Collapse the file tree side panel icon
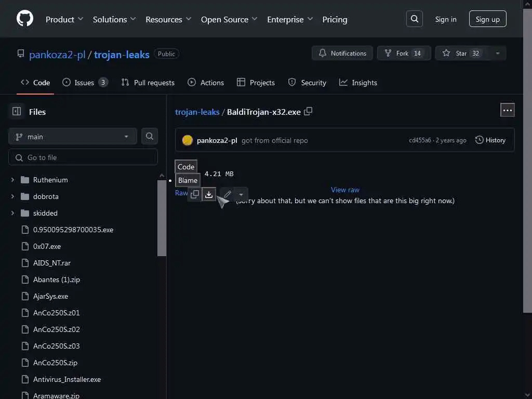Image resolution: width=532 pixels, height=399 pixels. point(17,111)
